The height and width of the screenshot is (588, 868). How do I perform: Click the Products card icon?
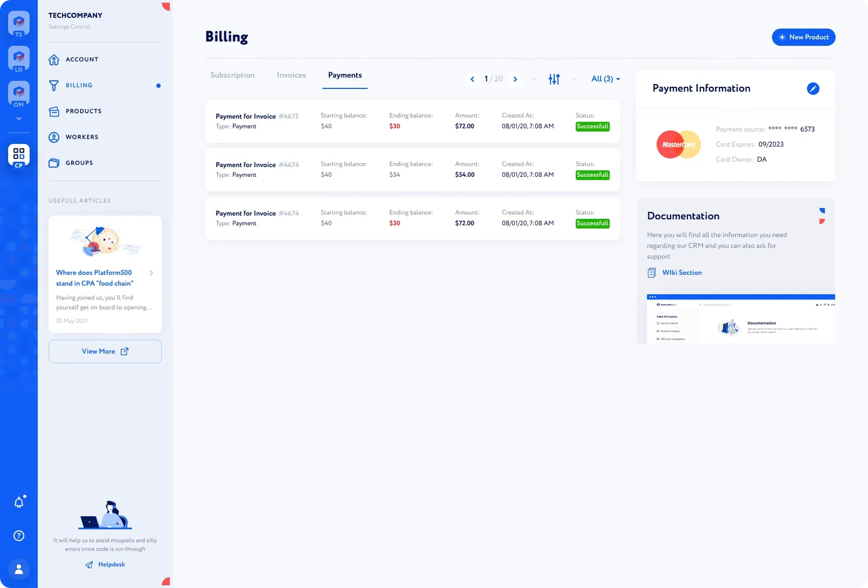click(54, 111)
